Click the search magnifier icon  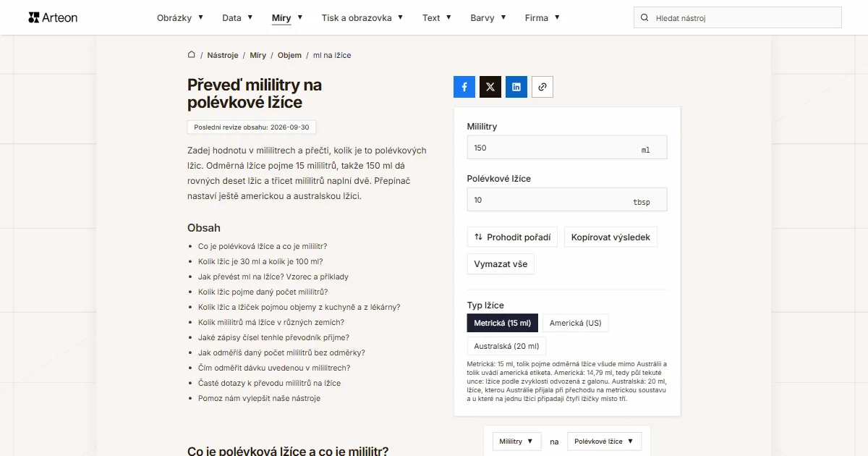[x=644, y=18]
